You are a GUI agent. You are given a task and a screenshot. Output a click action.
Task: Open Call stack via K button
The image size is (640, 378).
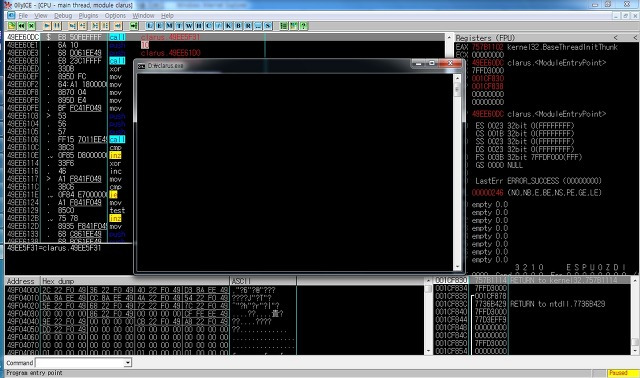(229, 26)
